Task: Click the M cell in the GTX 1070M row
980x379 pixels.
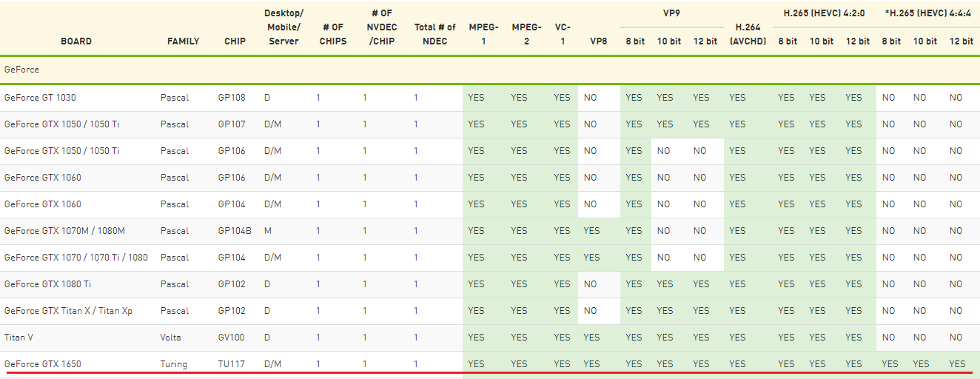Action: 268,231
